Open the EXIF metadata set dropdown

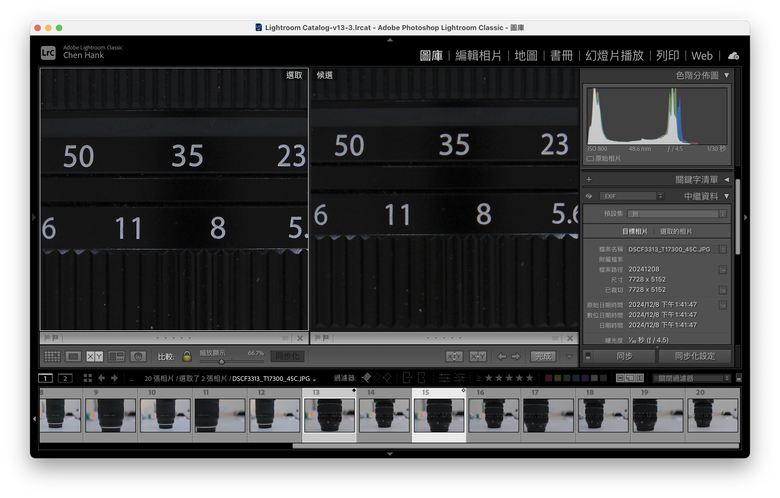click(632, 196)
